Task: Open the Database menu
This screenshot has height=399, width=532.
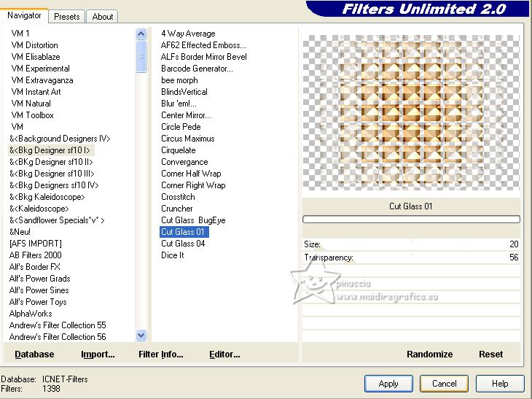Action: [x=34, y=355]
